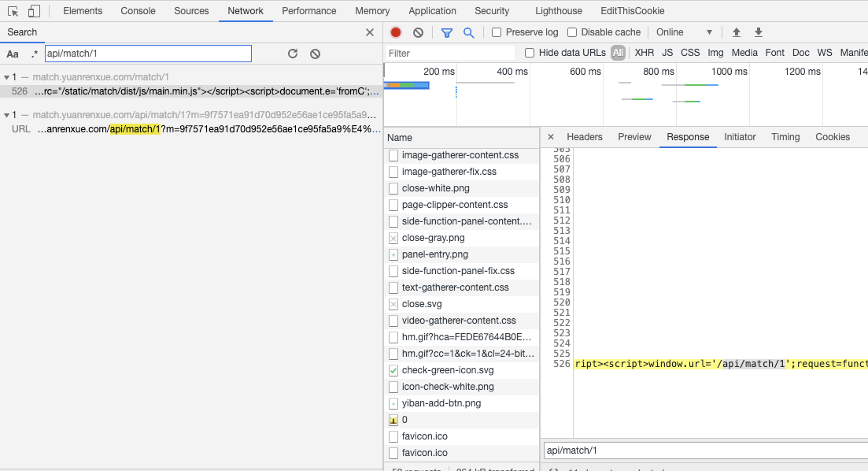Refresh search results with the reload icon
Viewport: 868px width, 471px height.
point(293,54)
